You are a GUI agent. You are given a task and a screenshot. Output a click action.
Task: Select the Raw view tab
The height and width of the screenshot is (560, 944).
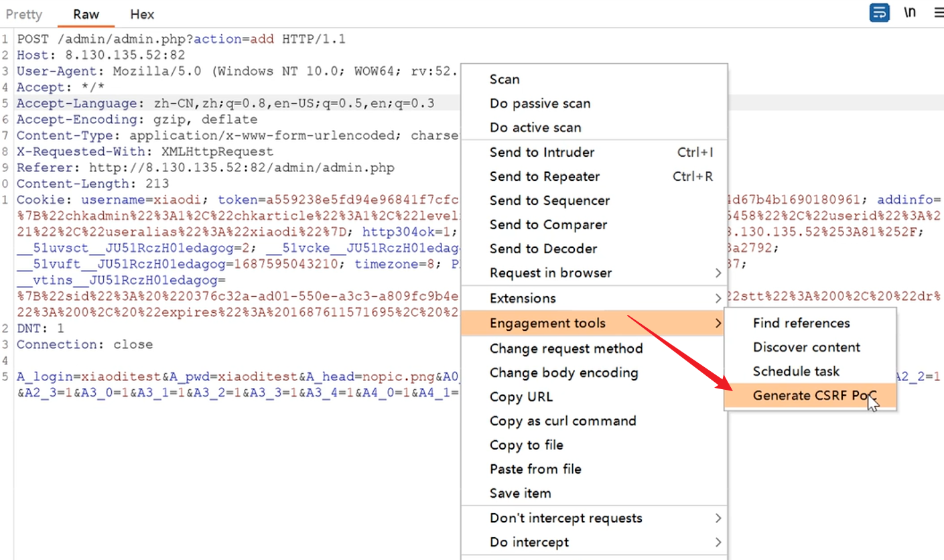click(x=86, y=14)
